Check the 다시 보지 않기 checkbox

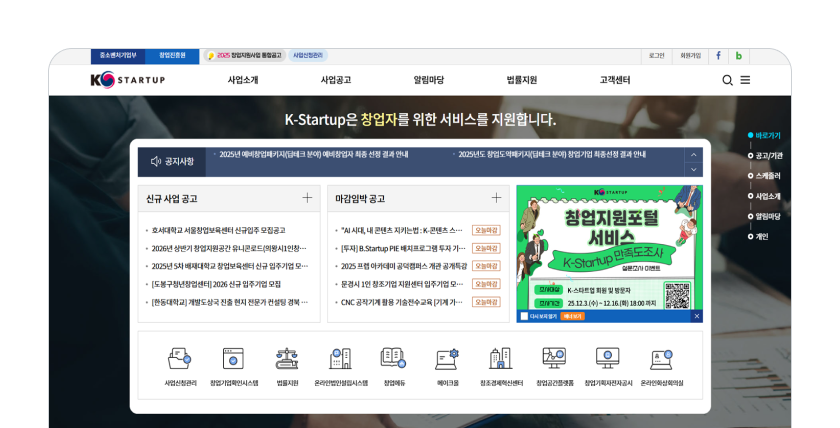click(x=524, y=316)
